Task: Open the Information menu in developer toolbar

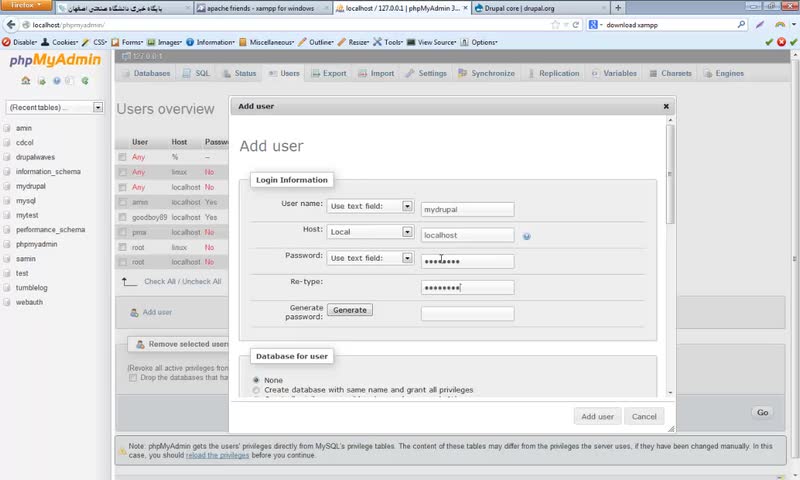Action: pos(210,42)
